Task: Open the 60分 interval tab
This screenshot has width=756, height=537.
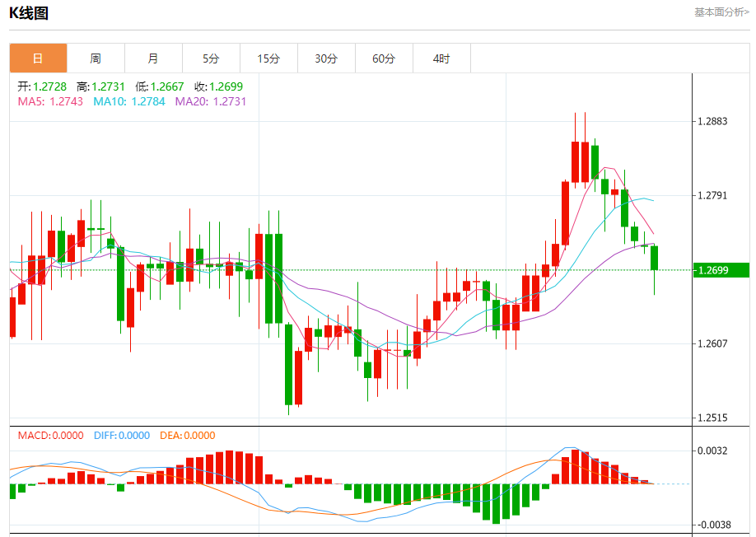Action: [384, 58]
